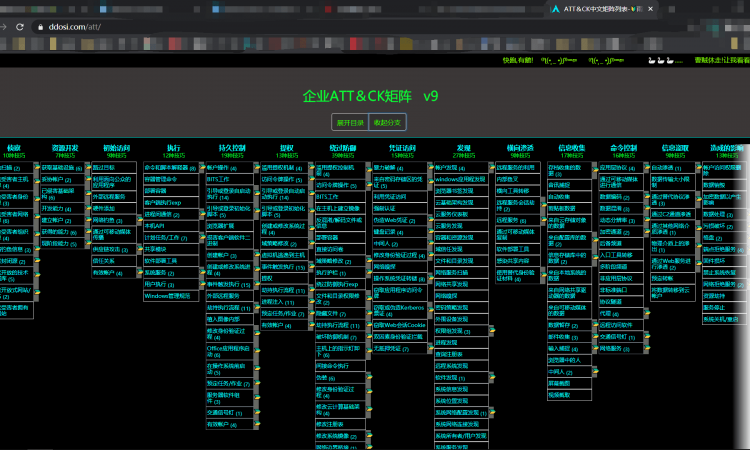750x450 pixels.
Task: Expand sub-techniques of 数据暂存 (2)
Action: point(595,326)
